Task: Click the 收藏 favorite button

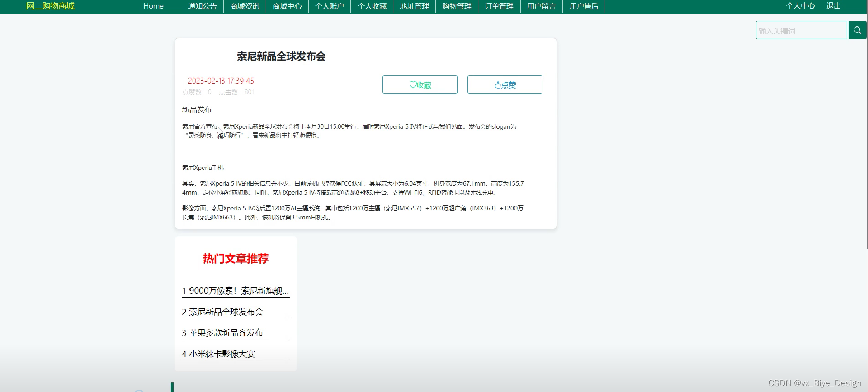Action: (420, 84)
